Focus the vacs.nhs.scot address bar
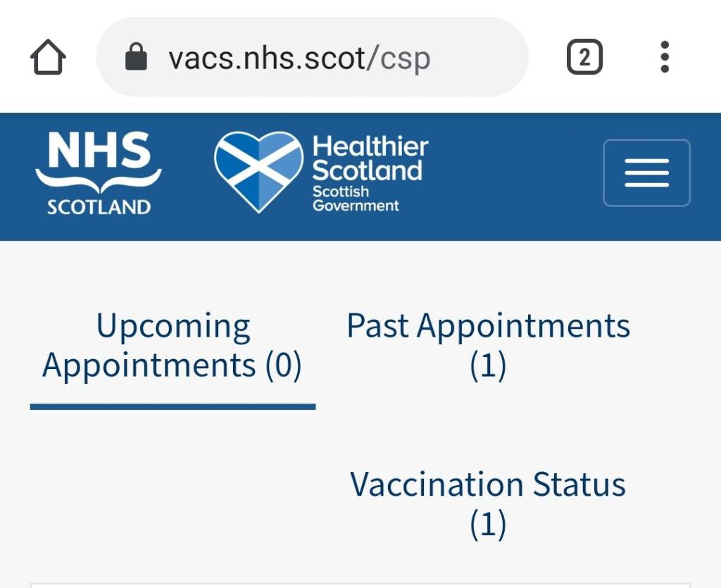Screen dimensions: 721x588 tap(312, 57)
